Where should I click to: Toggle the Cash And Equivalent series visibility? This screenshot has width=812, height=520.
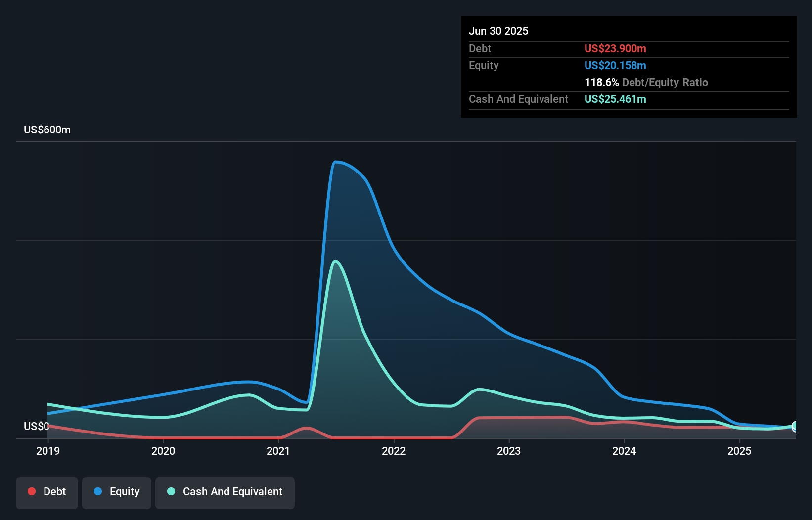point(225,492)
